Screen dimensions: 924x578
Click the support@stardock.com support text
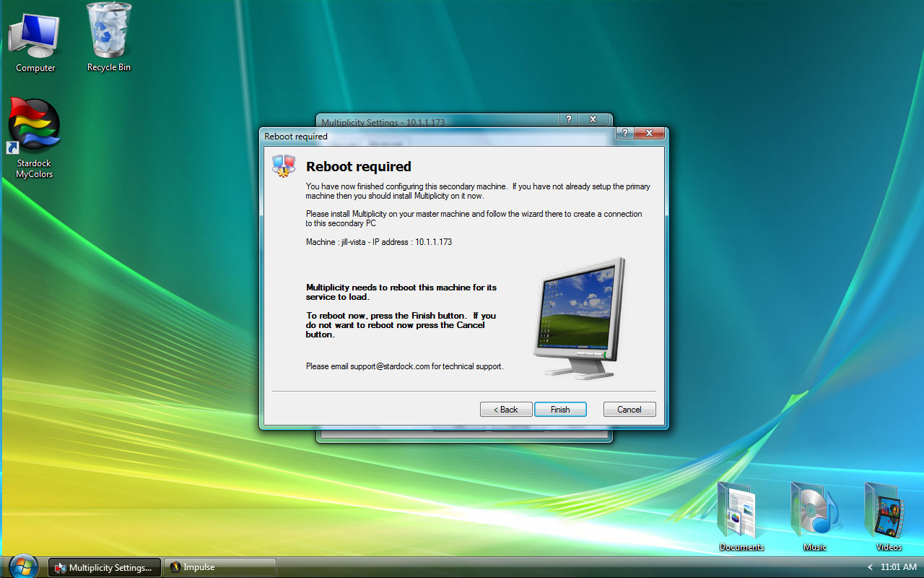[405, 366]
